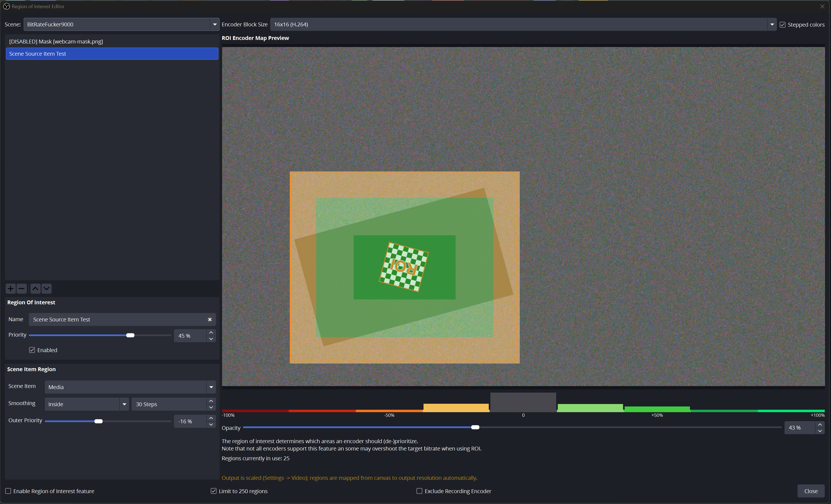The width and height of the screenshot is (831, 504).
Task: Open the Smoothing mode dropdown showing Inside
Action: pos(87,404)
